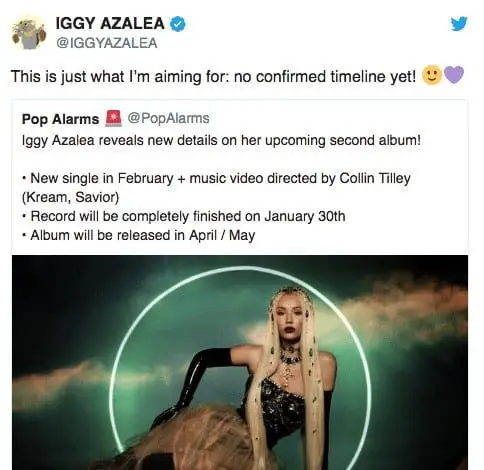Click Iggy Azalea's blue verified badge
Screen dimensions: 484x470
coord(178,24)
